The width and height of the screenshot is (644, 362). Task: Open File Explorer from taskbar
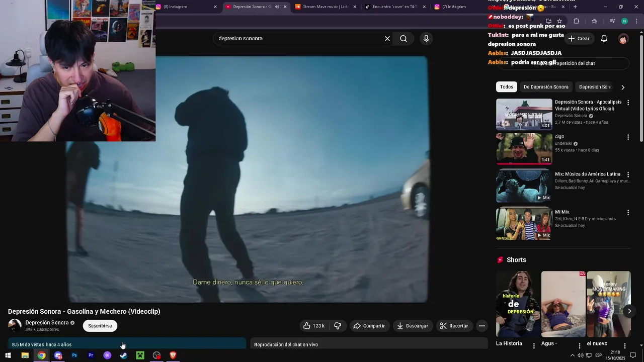[x=25, y=355]
